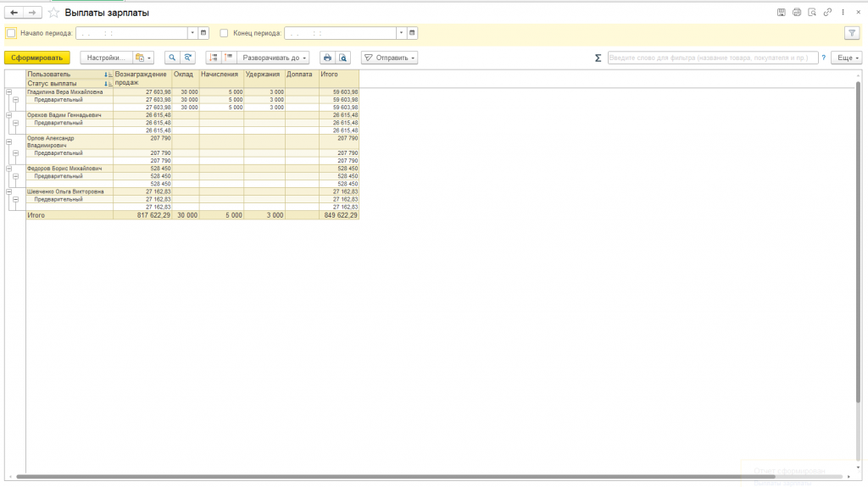Click the filter funnel icon at right

coord(852,33)
